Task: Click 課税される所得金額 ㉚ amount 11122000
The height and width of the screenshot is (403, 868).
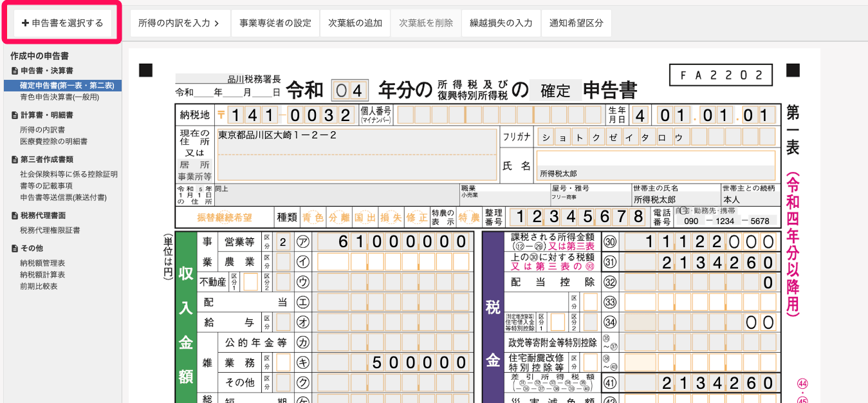Action: pos(701,241)
